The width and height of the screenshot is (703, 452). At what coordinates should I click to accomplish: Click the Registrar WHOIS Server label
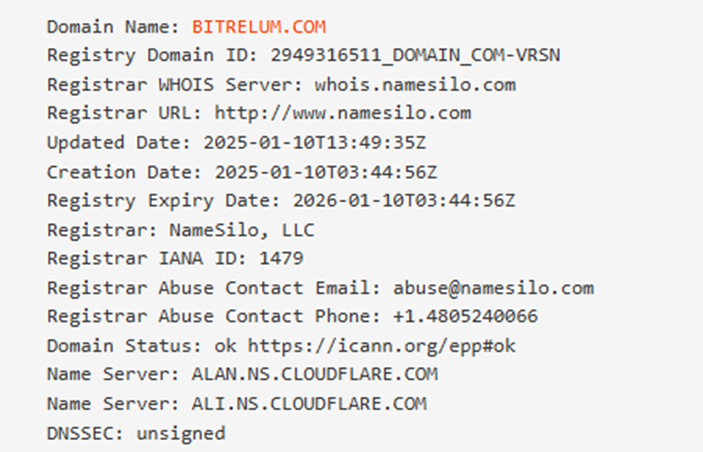tap(175, 85)
